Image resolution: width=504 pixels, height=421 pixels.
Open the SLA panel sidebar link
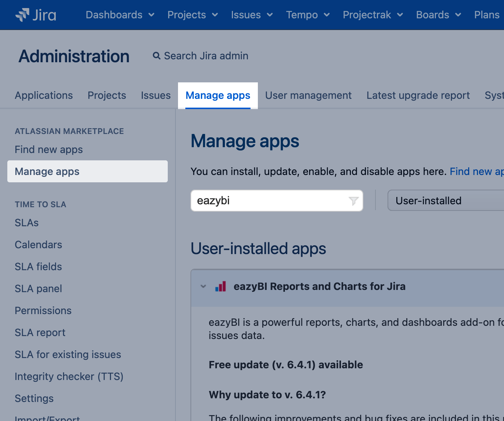point(38,288)
